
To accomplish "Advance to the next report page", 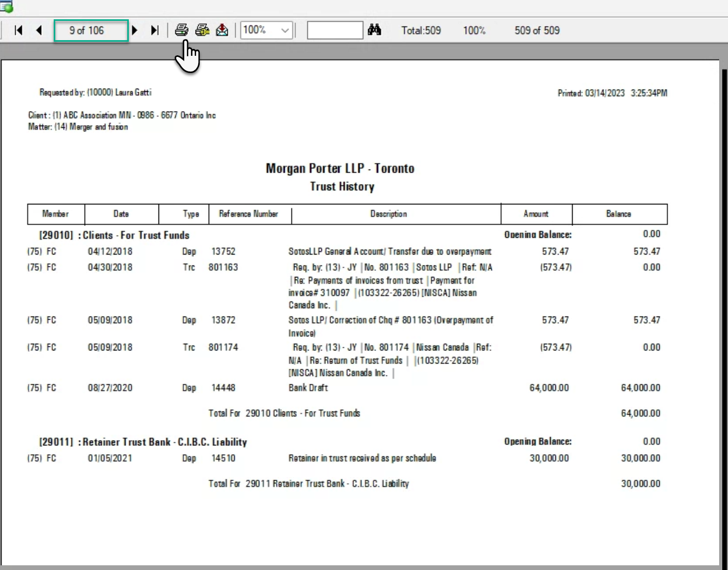I will [x=135, y=30].
